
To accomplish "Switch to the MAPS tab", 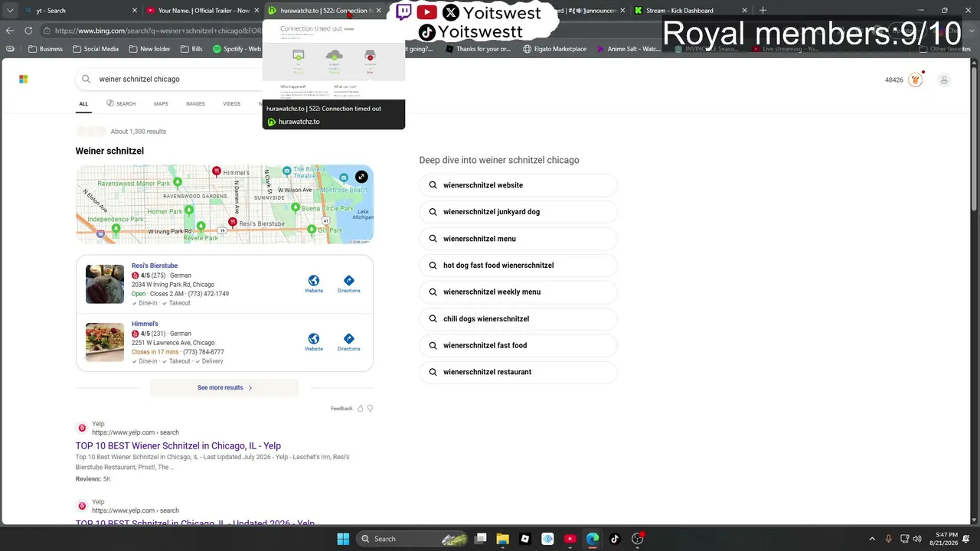I will point(161,104).
